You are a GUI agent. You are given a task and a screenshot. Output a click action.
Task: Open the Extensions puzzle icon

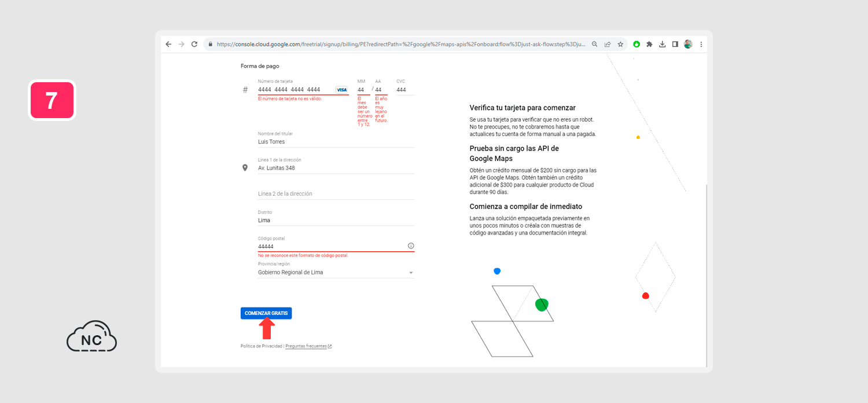point(649,44)
